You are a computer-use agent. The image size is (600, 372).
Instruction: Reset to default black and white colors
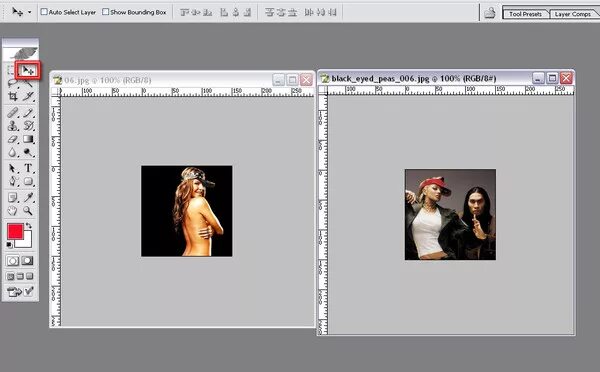(10, 245)
